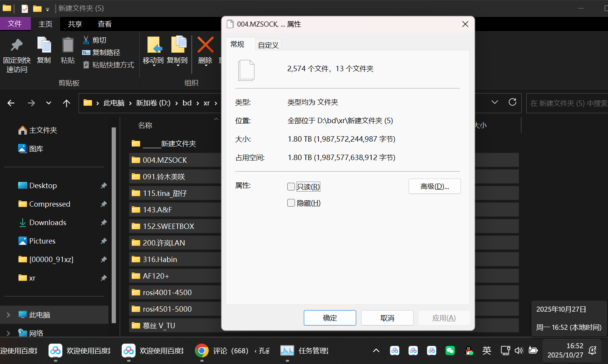Open WeChat from the system tray
The image size is (608, 364).
[450, 351]
